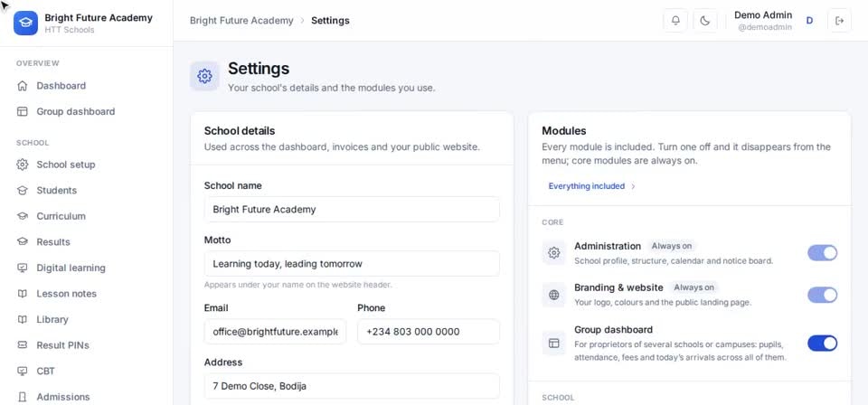Click the Curriculum icon in sidebar
This screenshot has height=405, width=868.
[x=22, y=216]
